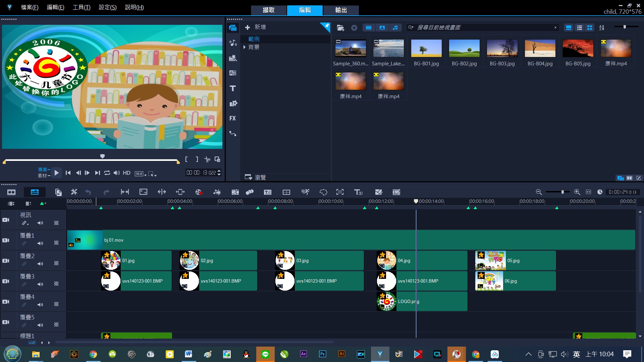Open the 編輯(E) menu
644x362 pixels.
click(x=55, y=7)
